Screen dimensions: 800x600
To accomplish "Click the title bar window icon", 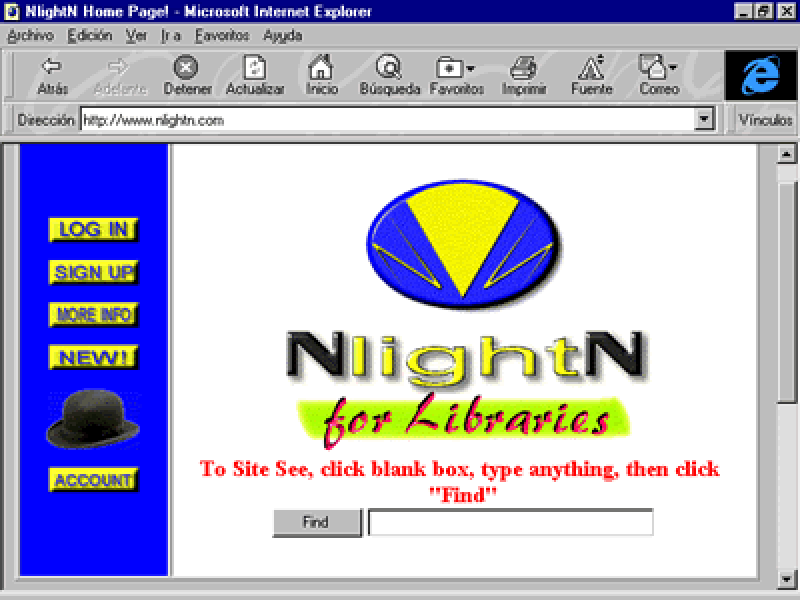I will [11, 11].
